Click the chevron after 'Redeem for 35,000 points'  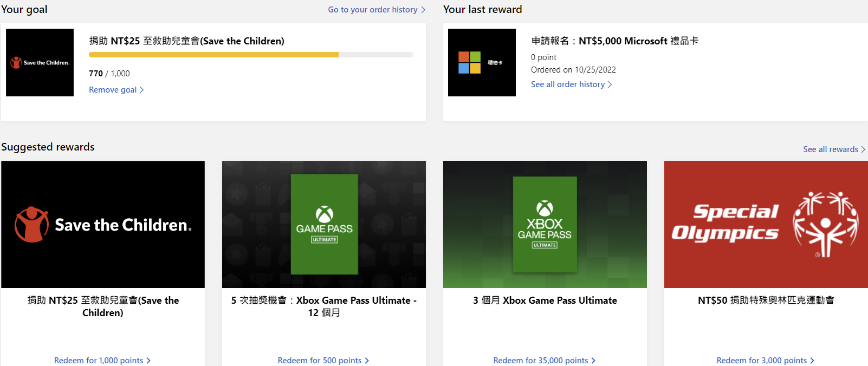pos(593,361)
